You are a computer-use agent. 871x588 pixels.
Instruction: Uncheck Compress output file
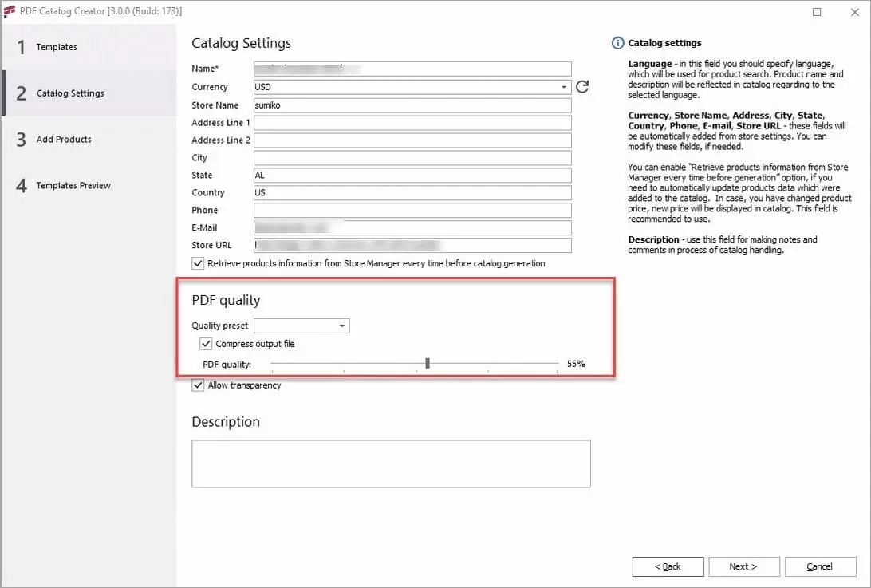click(206, 344)
